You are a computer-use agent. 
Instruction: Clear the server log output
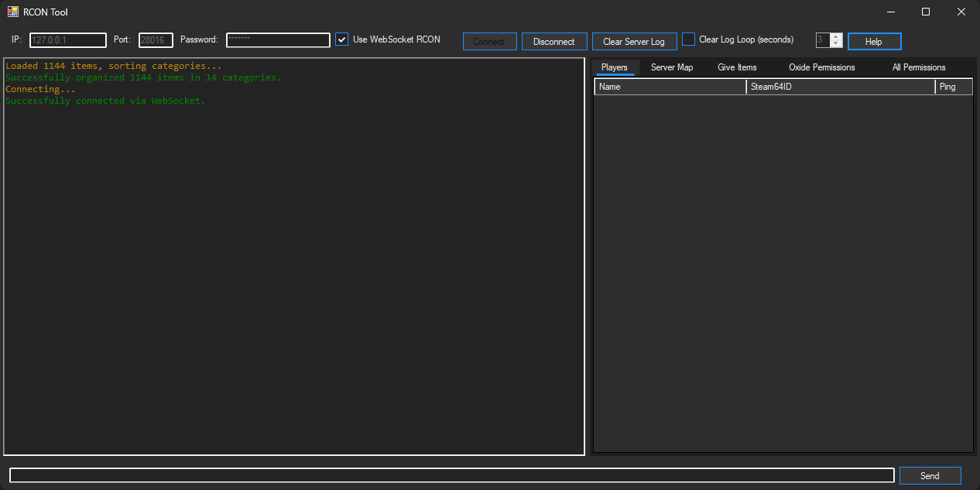click(634, 41)
